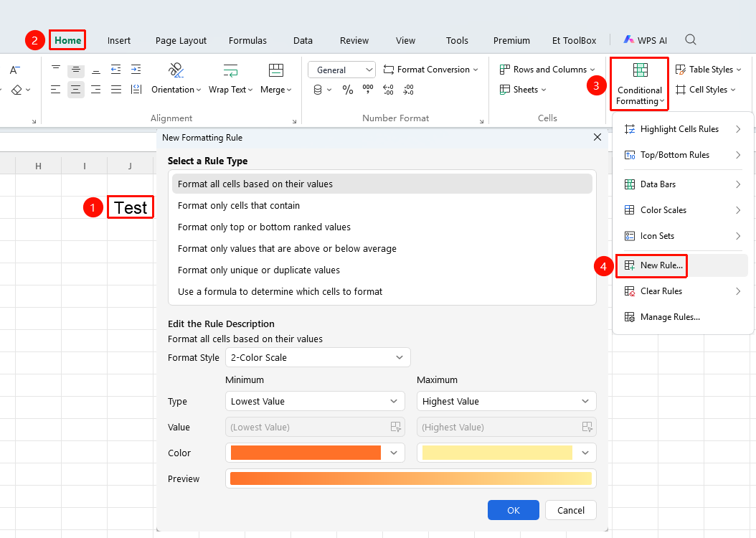
Task: Open the Number Format group dialog launcher
Action: (481, 121)
